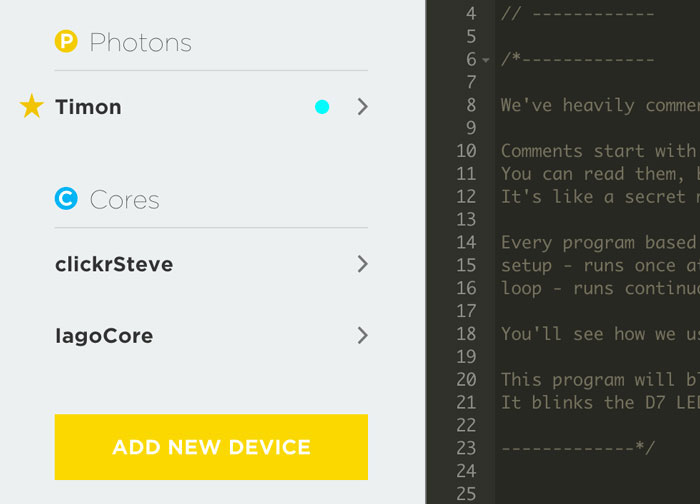Screen dimensions: 700x504
Task: Click Timon's cyan online status dot
Action: [x=322, y=107]
